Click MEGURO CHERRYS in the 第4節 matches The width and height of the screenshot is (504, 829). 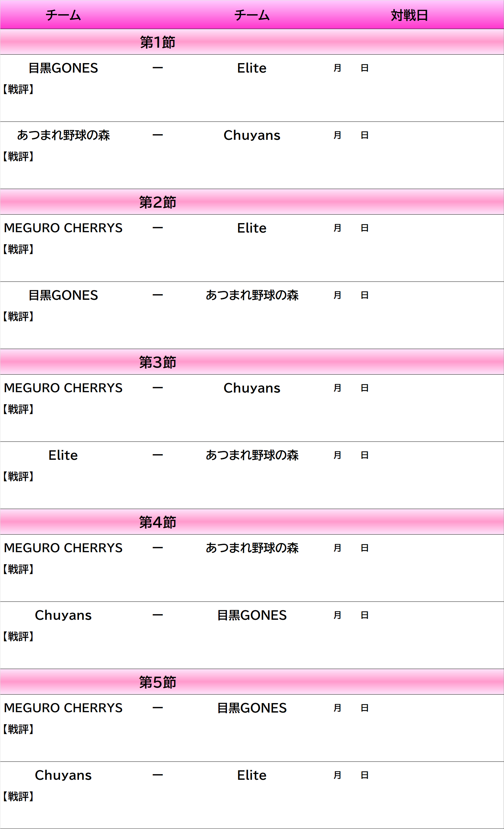pyautogui.click(x=63, y=548)
